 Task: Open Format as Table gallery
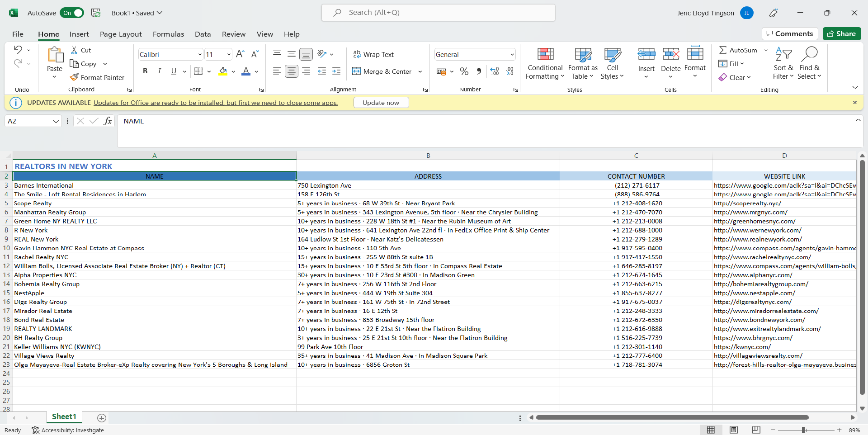click(x=583, y=63)
